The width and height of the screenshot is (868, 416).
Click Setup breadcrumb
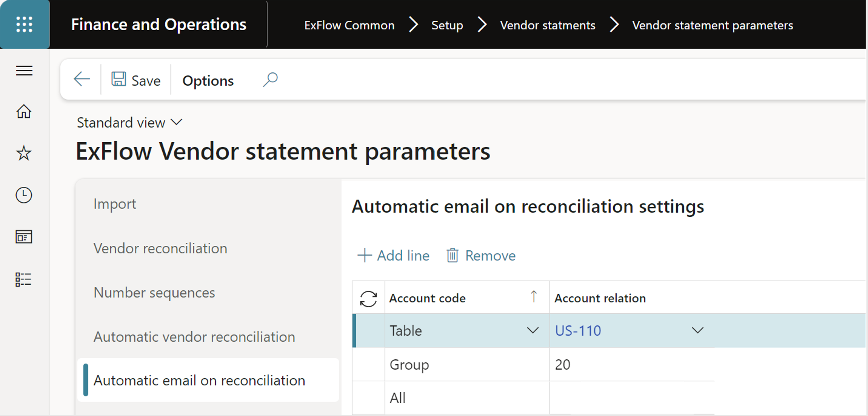tap(447, 25)
